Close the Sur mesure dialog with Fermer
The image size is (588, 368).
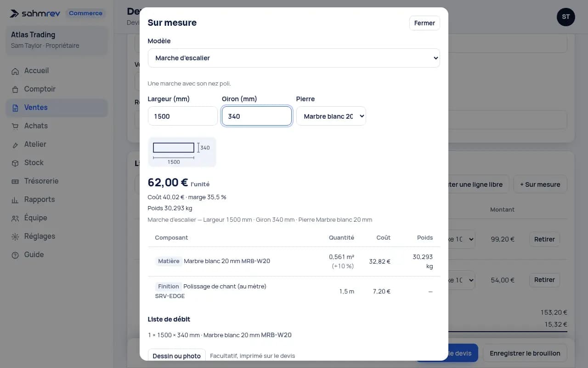pyautogui.click(x=424, y=23)
